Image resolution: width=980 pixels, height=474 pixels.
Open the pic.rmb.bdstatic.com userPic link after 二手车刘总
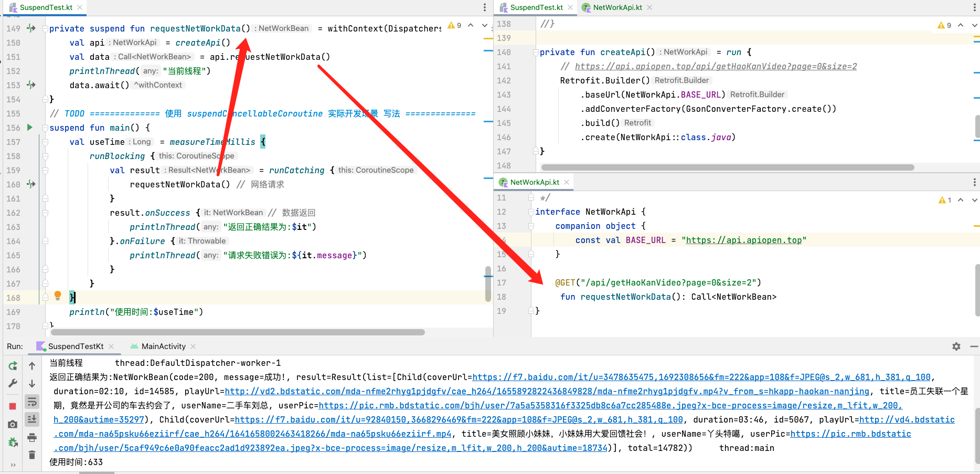[x=610, y=405]
